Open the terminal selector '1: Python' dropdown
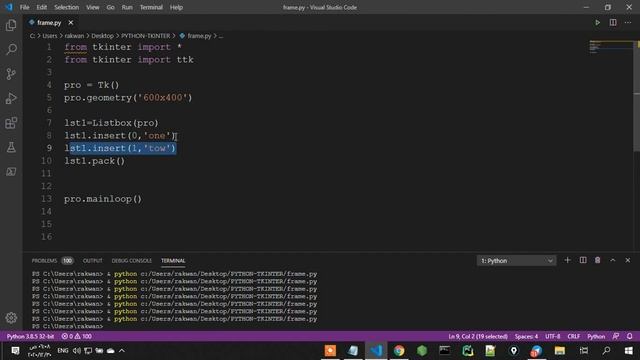Image resolution: width=640 pixels, height=360 pixels. (516, 260)
